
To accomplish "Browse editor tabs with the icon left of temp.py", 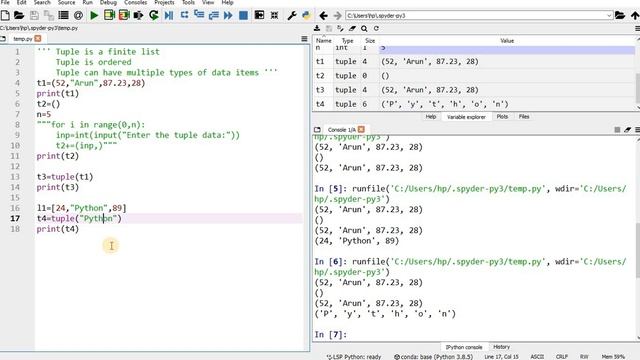I will (3, 39).
